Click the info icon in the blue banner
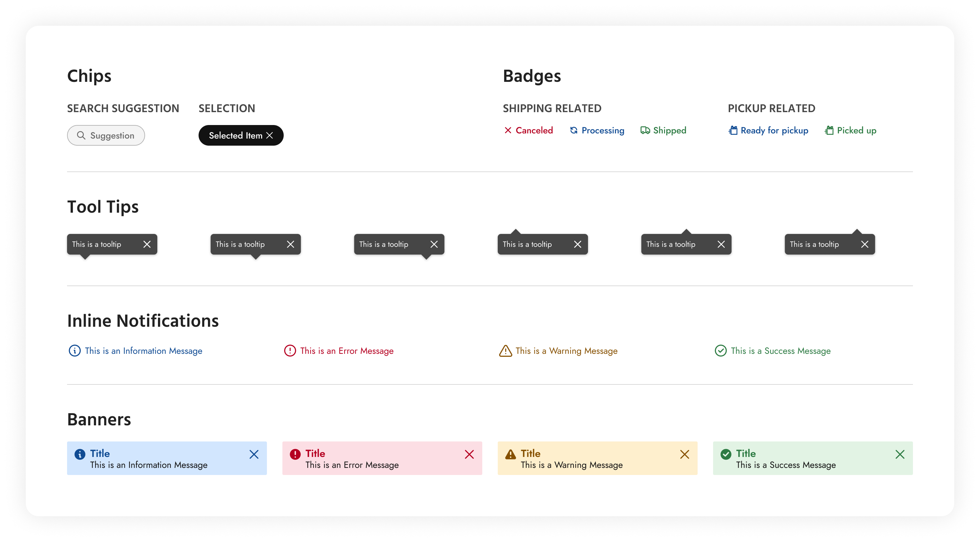This screenshot has height=542, width=980. point(80,453)
